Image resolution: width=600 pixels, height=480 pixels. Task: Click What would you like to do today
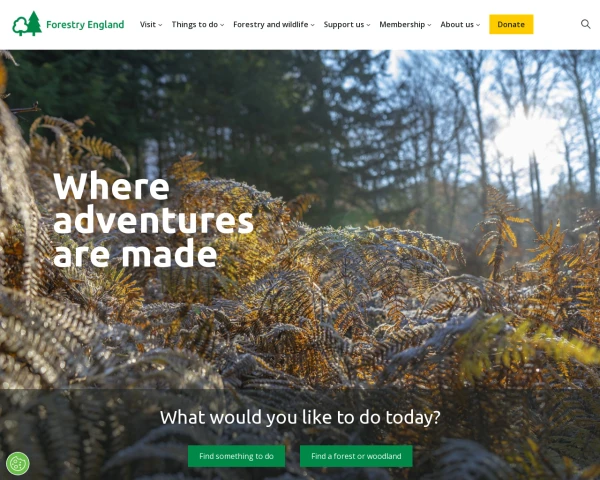click(x=300, y=417)
